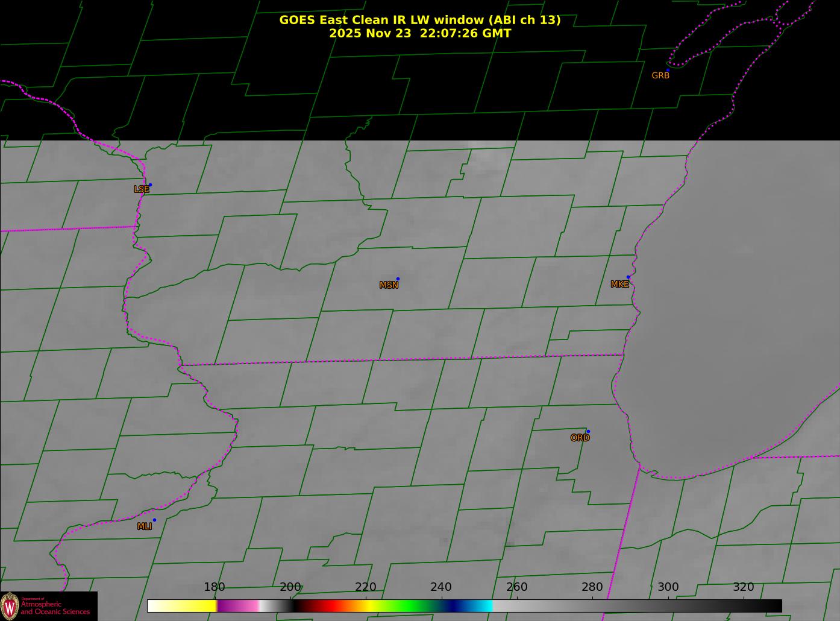Select the cyan segment of the colorbar
Image resolution: width=840 pixels, height=621 pixels.
482,606
